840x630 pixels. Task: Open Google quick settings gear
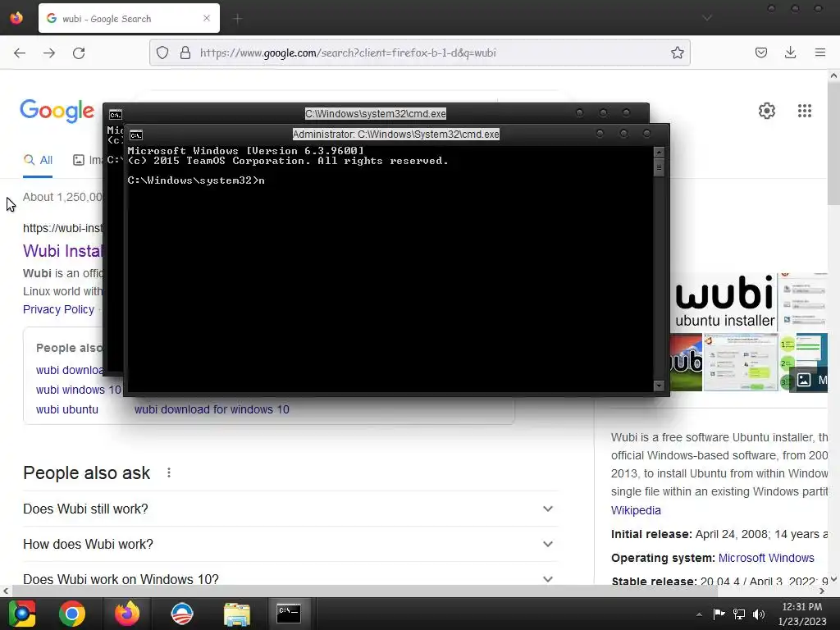(767, 111)
